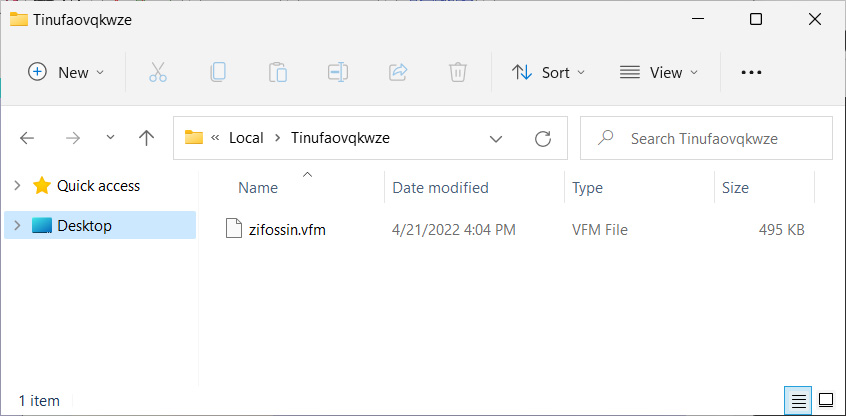Show more options via three dots

point(751,72)
